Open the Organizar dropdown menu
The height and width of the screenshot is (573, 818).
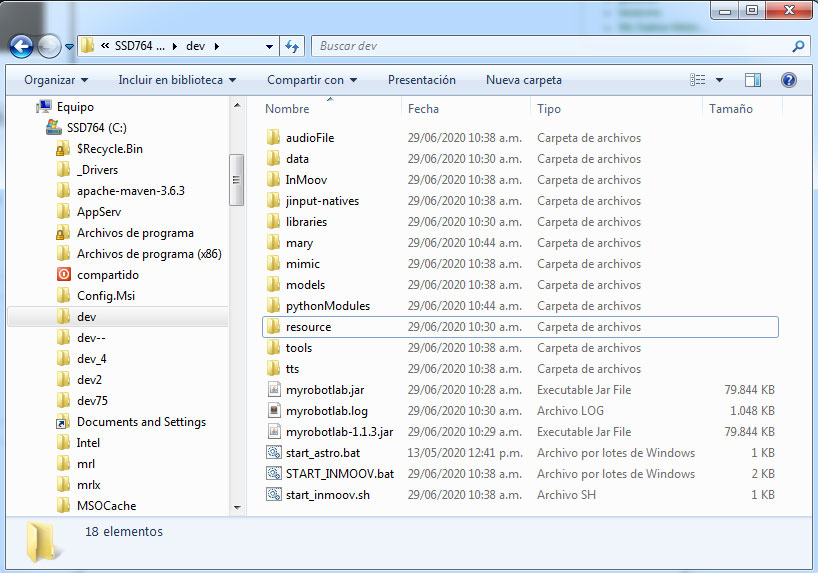coord(56,80)
